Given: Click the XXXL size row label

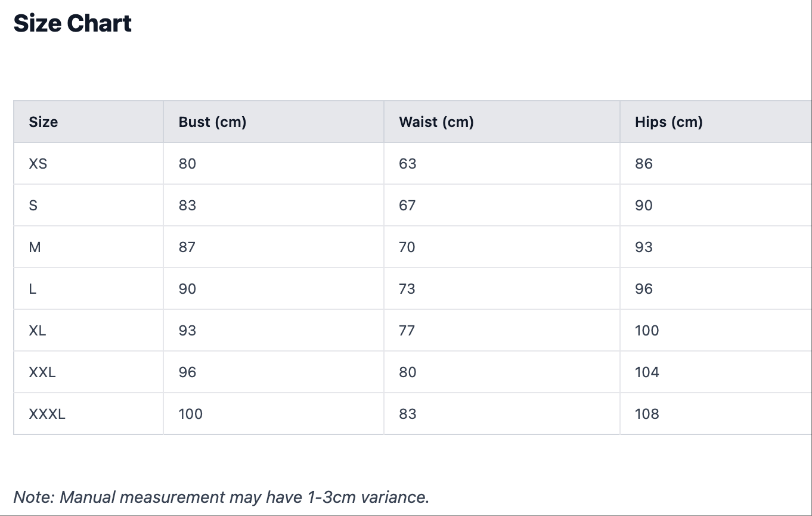Looking at the screenshot, I should pyautogui.click(x=47, y=414).
